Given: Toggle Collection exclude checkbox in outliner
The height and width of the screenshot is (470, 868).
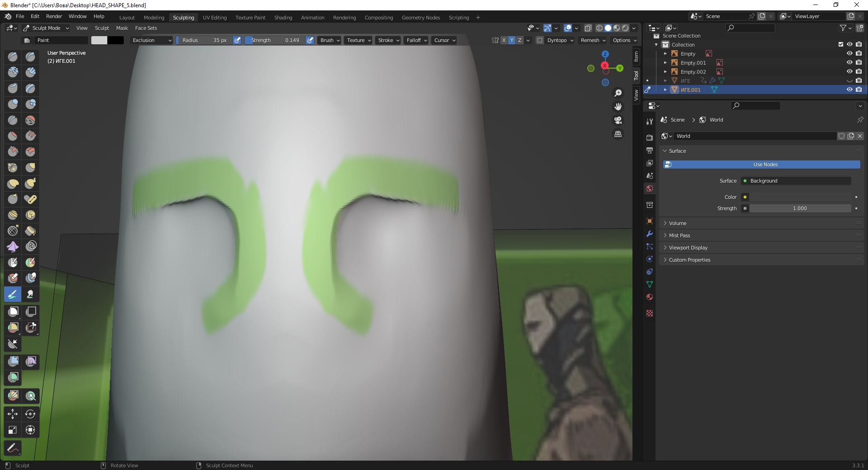Looking at the screenshot, I should pos(841,44).
